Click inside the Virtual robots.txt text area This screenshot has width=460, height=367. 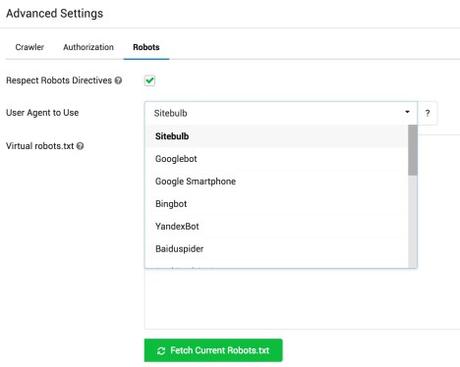pyautogui.click(x=302, y=299)
